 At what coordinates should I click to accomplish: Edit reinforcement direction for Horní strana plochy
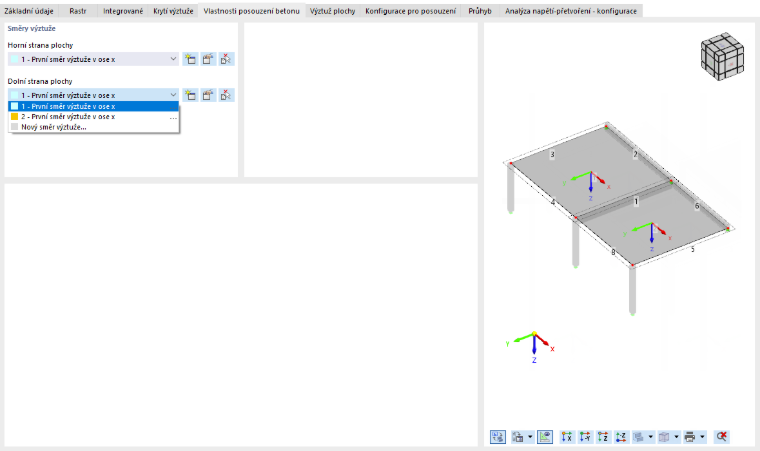[x=208, y=59]
